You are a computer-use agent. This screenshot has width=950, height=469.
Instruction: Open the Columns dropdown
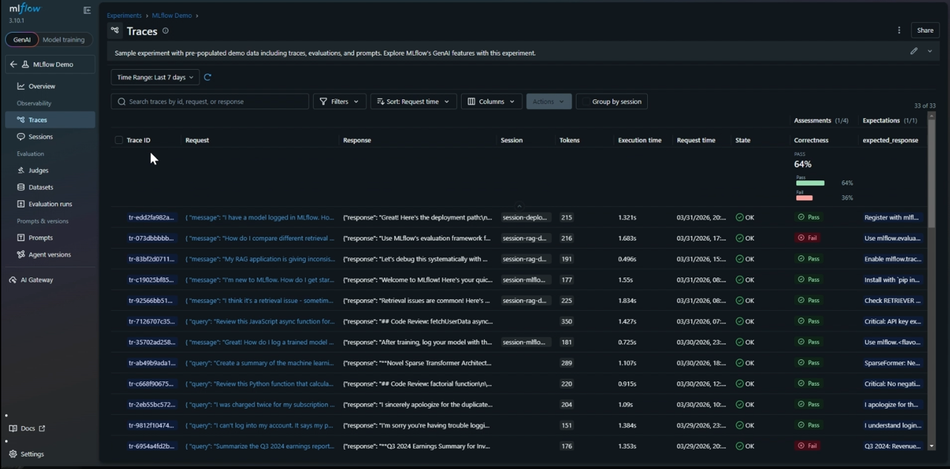491,102
